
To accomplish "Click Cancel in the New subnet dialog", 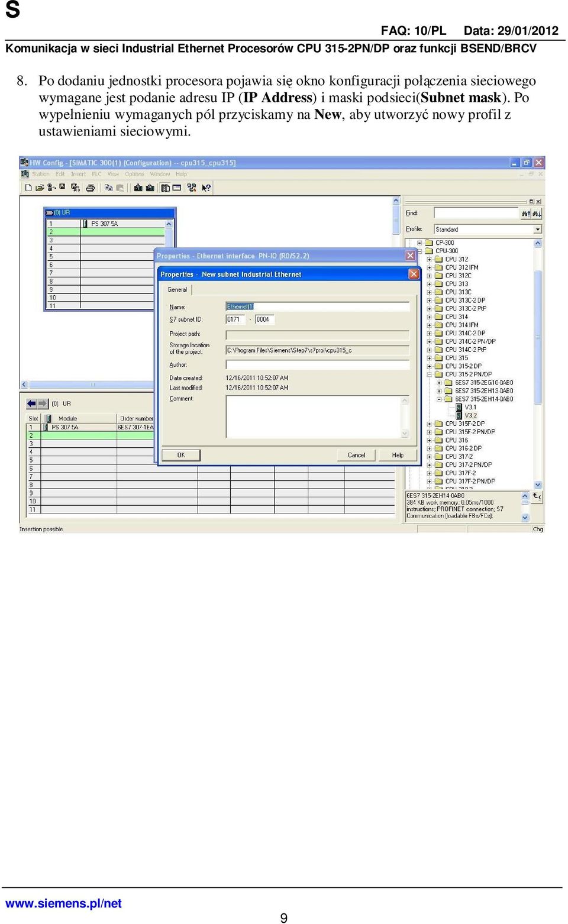I will click(356, 455).
